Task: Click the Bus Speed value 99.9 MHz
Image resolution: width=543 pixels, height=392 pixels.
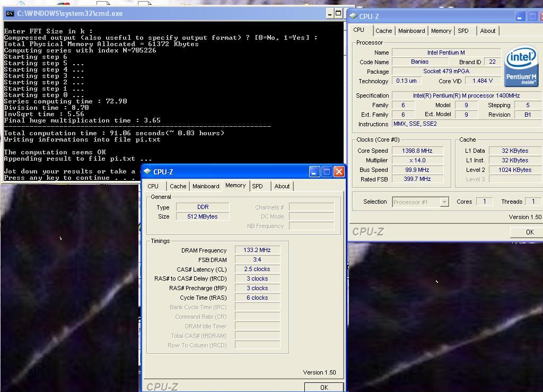Action: 417,170
